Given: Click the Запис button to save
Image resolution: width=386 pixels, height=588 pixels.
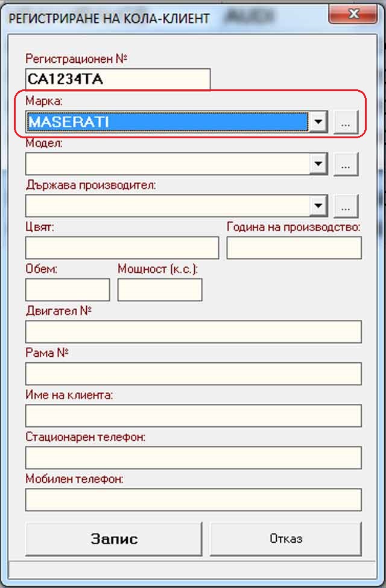Looking at the screenshot, I should click(x=113, y=538).
